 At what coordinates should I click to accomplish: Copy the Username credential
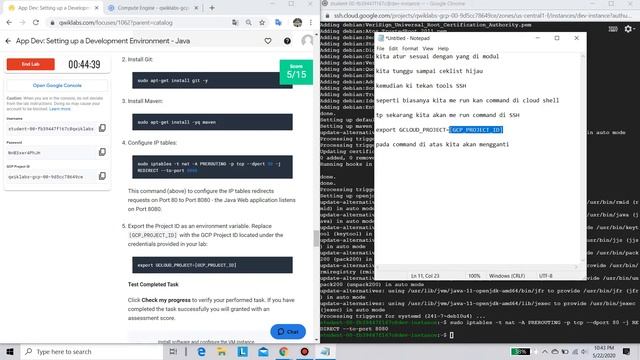tap(102, 128)
